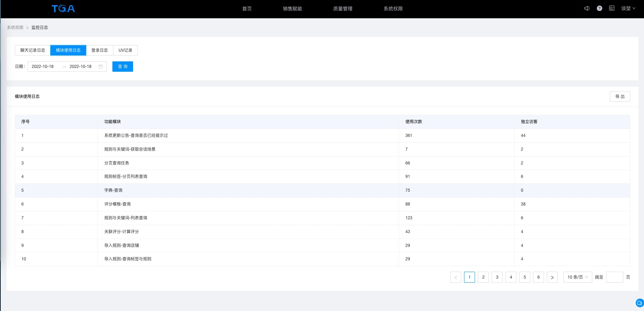Select row 导入规则-查询店铺

pos(322,245)
